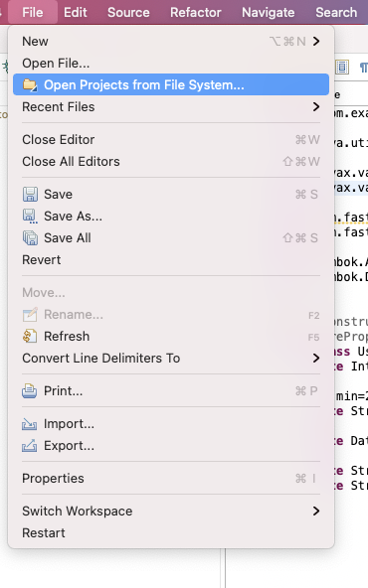
Task: Expand the Switch Workspace submenu
Action: click(171, 512)
